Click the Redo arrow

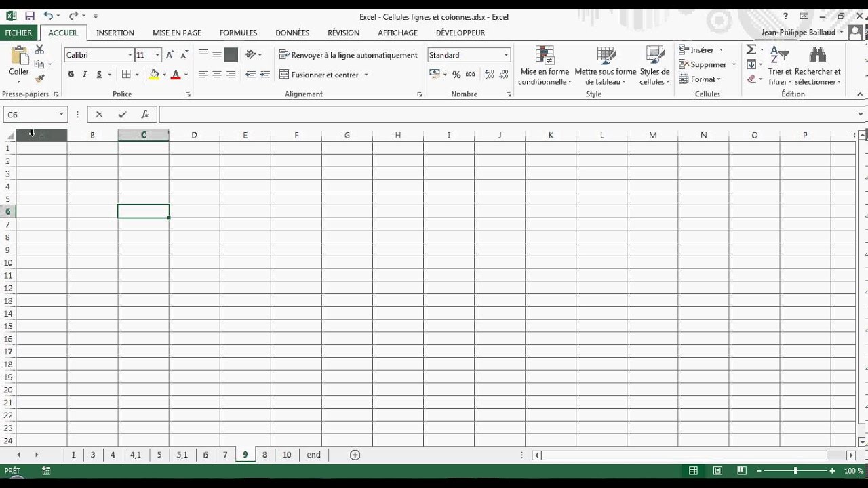click(73, 16)
